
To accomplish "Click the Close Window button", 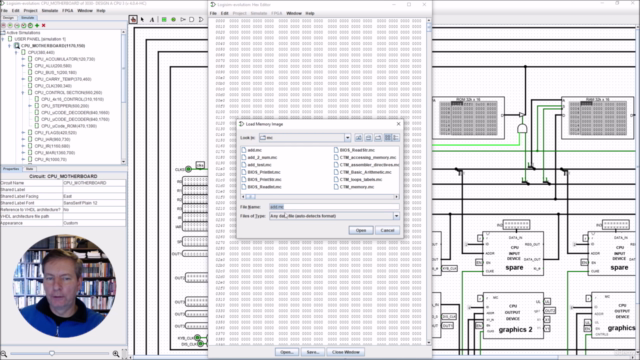I will (346, 352).
